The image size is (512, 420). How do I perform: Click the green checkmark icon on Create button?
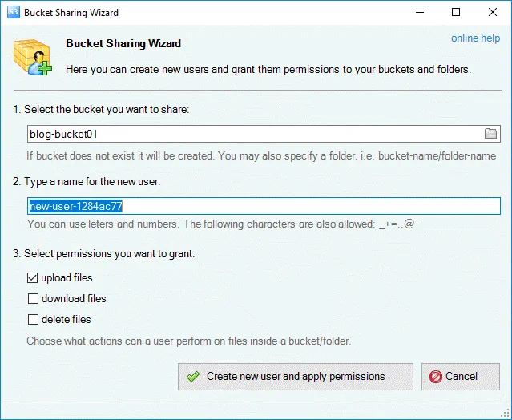point(193,376)
